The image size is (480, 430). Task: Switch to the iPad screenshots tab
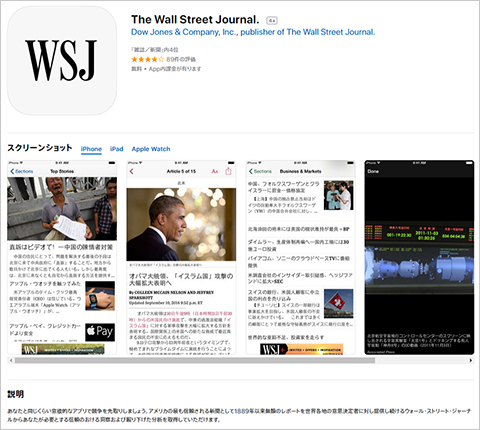(117, 149)
